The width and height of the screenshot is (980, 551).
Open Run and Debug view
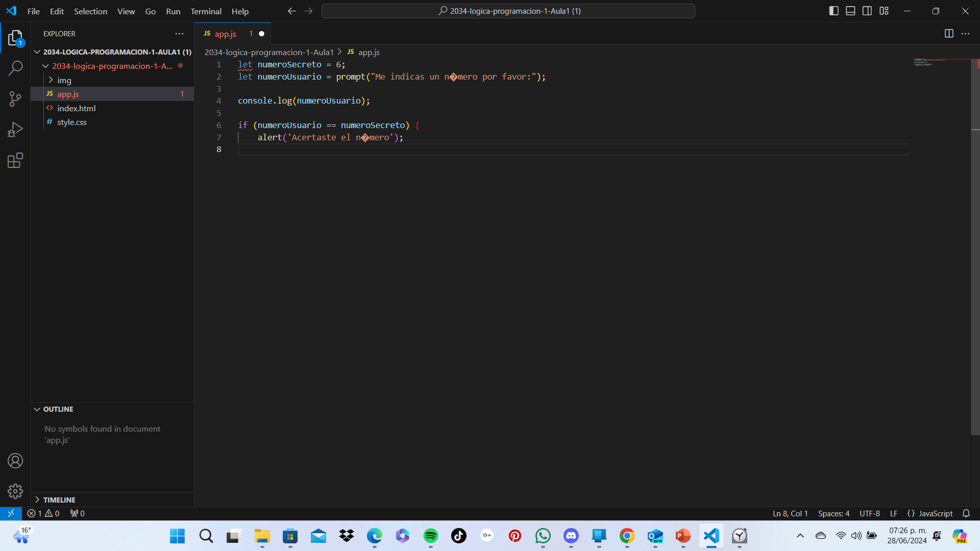[15, 130]
